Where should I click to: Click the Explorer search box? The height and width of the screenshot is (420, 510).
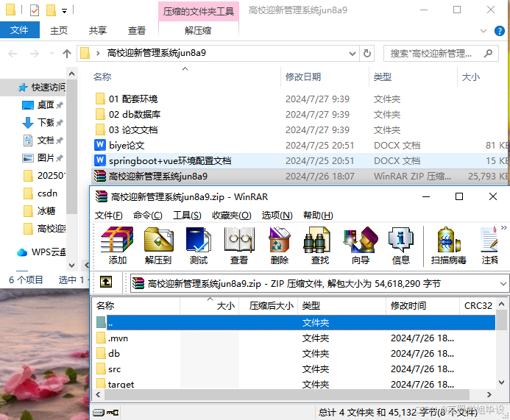coord(441,53)
